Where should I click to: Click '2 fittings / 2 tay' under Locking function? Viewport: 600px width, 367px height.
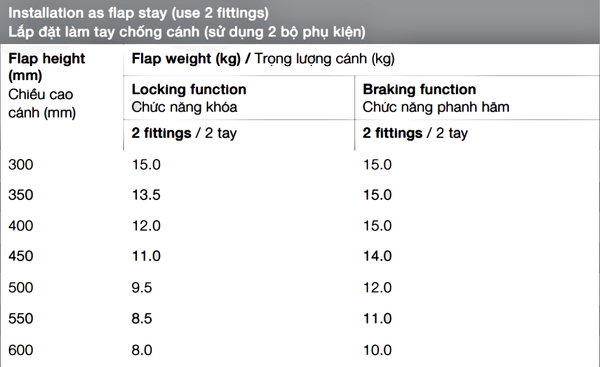point(184,133)
